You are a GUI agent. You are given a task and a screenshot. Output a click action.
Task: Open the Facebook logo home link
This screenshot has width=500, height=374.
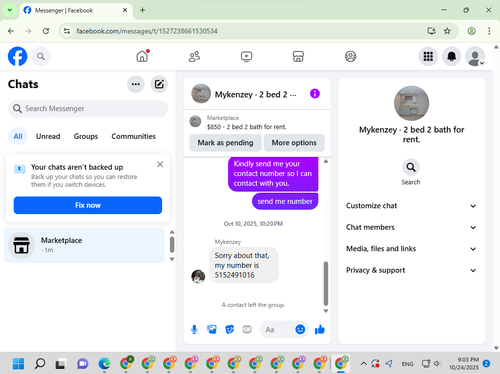point(17,56)
